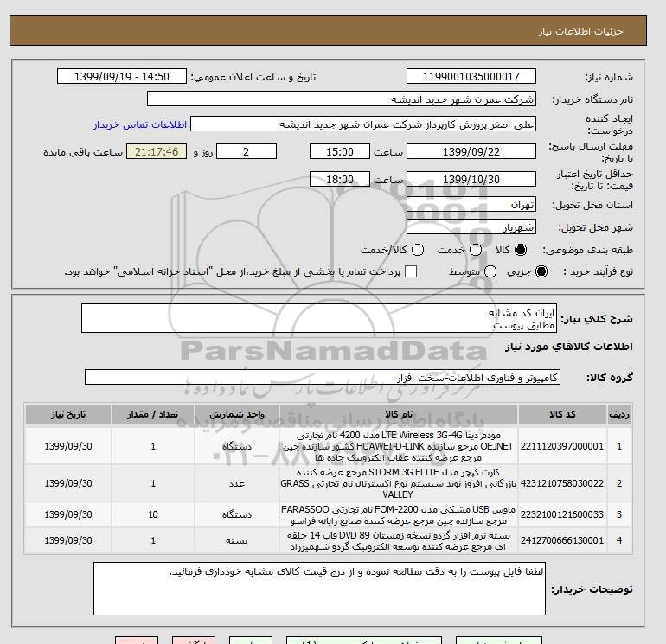Click the گروه کالا field کامپیوتر و فناوری اطلاعات
666x644 pixels.
[323, 377]
